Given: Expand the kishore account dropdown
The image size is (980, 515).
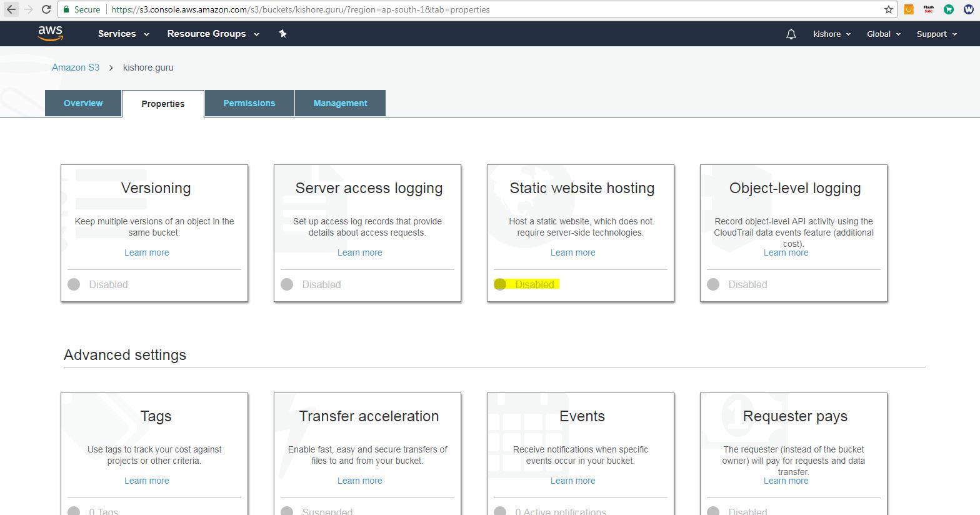Looking at the screenshot, I should [831, 34].
